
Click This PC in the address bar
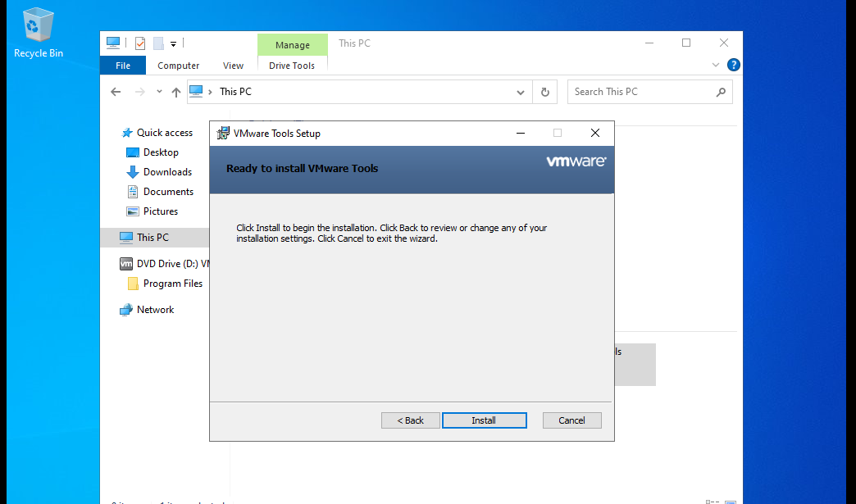click(235, 92)
